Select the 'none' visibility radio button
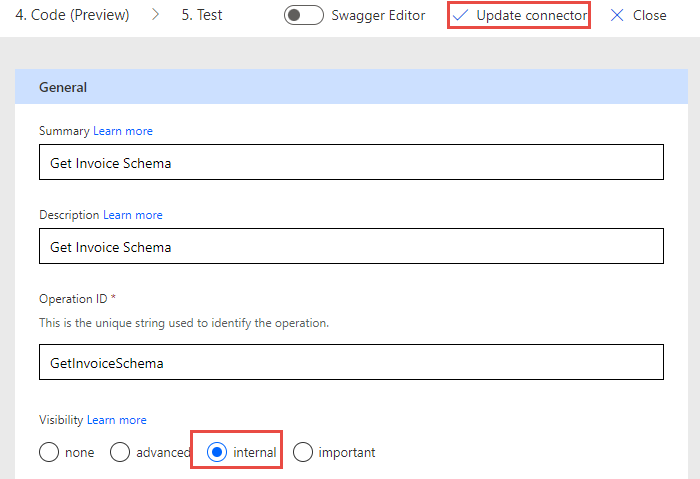This screenshot has height=479, width=700. coord(49,452)
